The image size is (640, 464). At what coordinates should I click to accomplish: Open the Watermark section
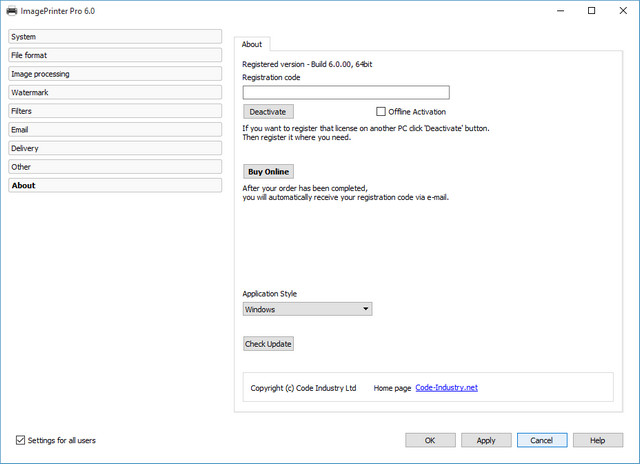114,93
